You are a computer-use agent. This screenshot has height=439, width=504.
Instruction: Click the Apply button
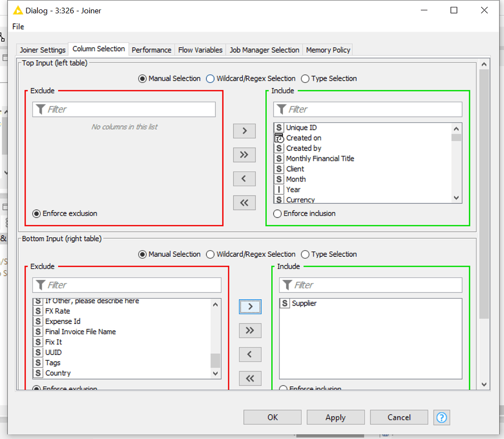coord(336,417)
